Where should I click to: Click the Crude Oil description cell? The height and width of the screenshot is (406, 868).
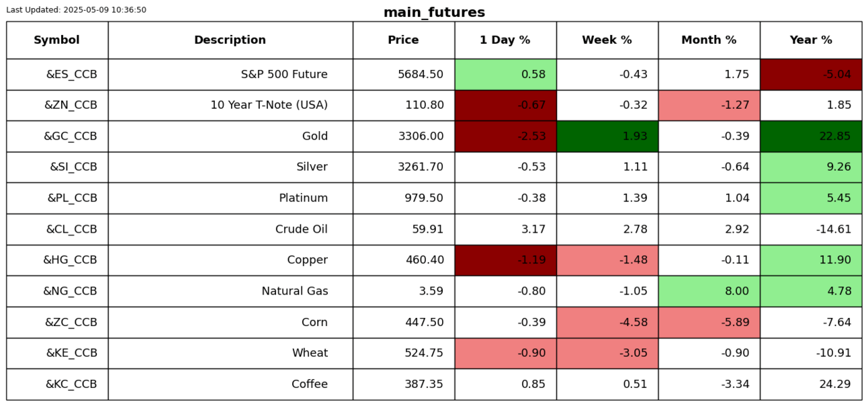(301, 229)
